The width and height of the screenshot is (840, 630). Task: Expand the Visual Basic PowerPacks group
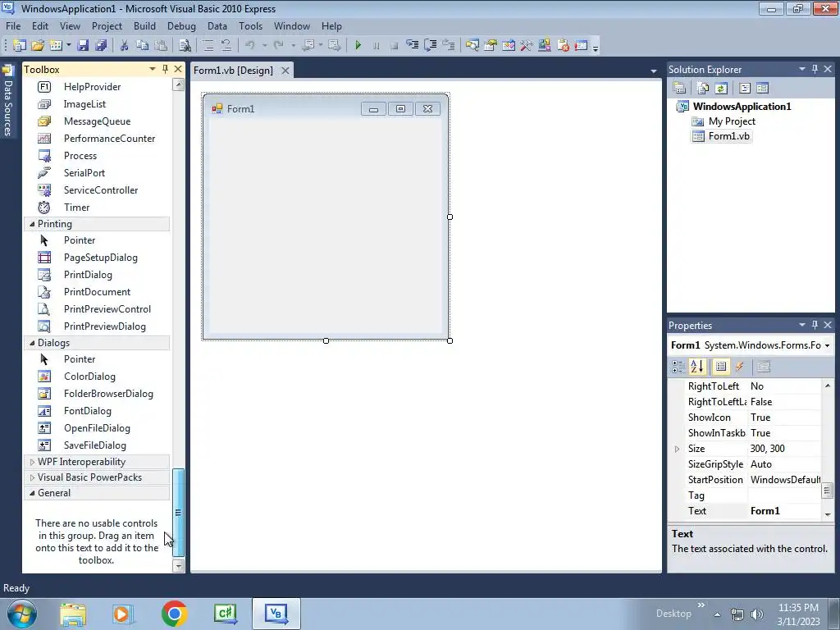(32, 477)
